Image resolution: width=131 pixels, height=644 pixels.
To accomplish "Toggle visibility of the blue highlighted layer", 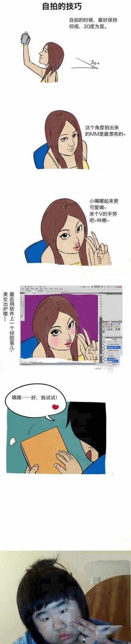I will [103, 347].
